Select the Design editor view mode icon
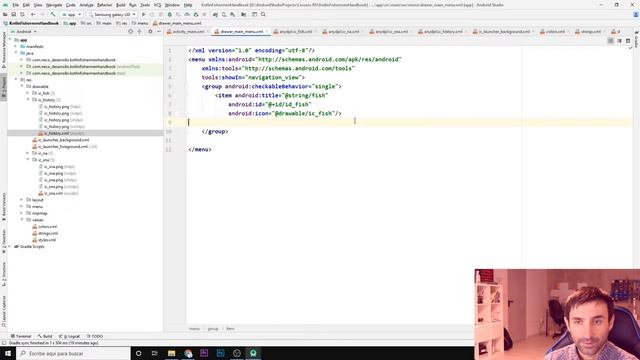 [628, 41]
